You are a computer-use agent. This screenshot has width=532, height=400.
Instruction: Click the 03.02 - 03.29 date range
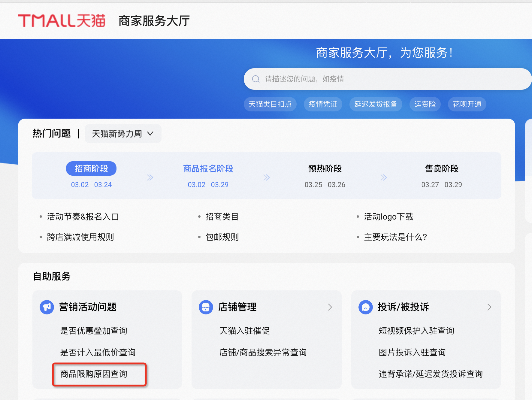(208, 185)
